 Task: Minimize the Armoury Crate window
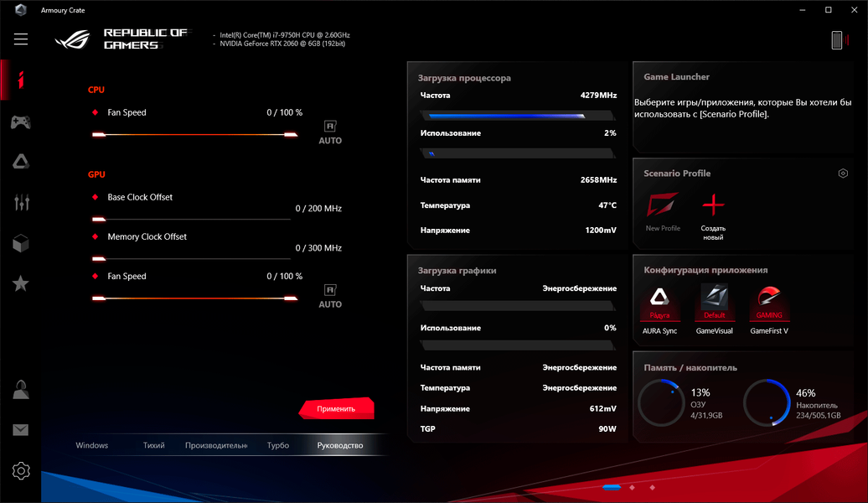(802, 10)
